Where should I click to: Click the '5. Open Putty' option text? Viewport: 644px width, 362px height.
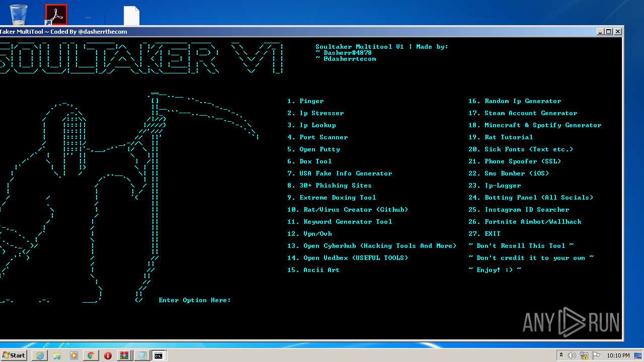313,149
